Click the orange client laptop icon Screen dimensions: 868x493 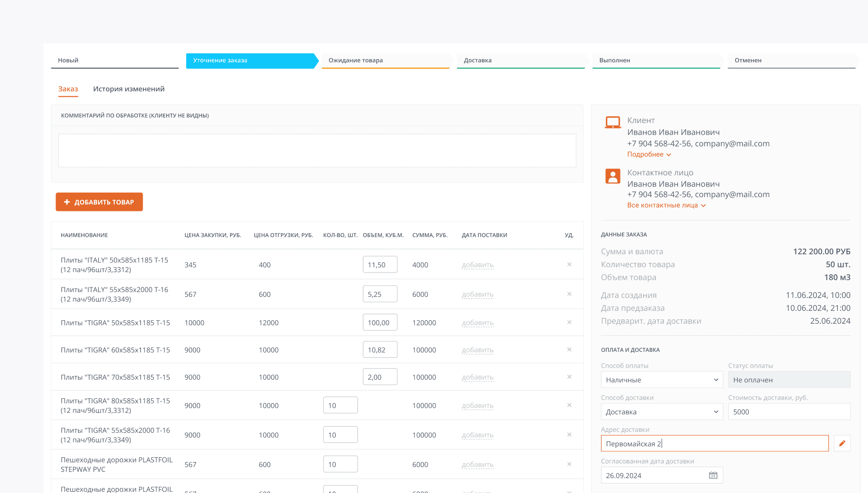click(x=613, y=122)
